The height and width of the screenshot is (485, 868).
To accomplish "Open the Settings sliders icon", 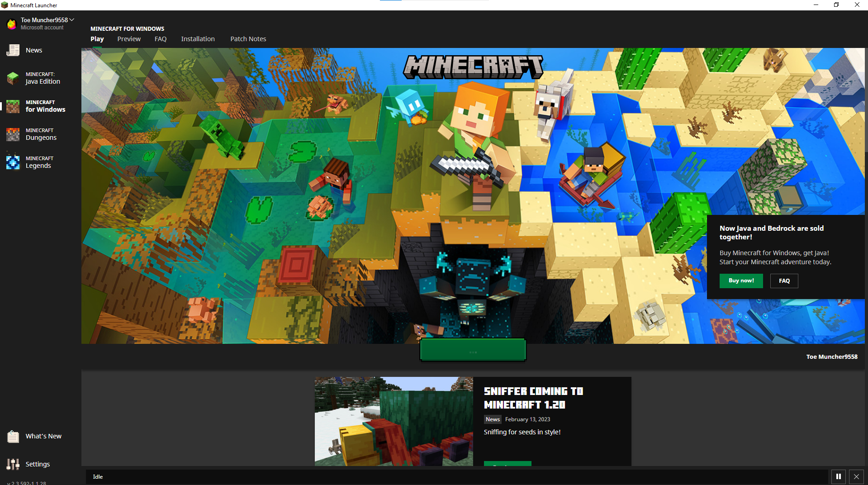I will (x=13, y=464).
